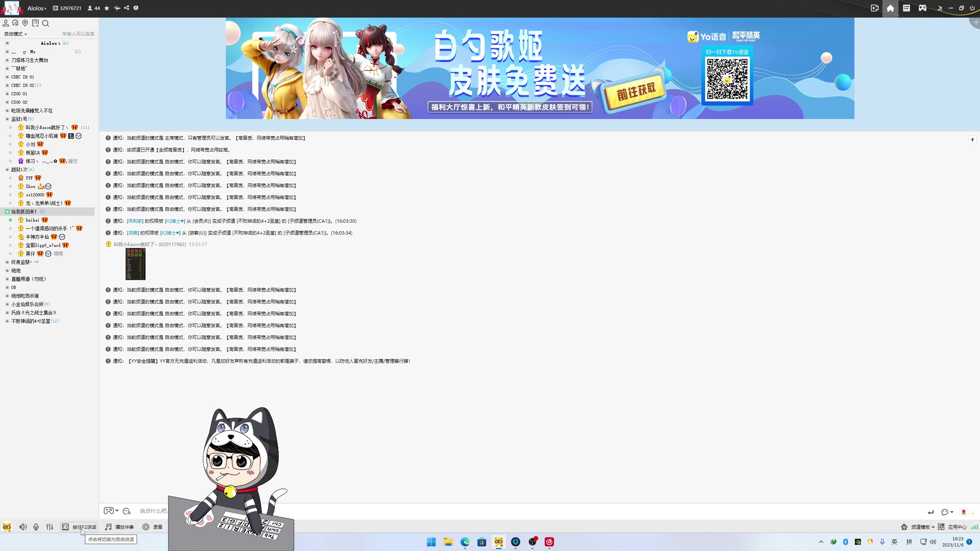The image size is (980, 551).
Task: Open chat bubble options dropdown
Action: click(x=947, y=512)
